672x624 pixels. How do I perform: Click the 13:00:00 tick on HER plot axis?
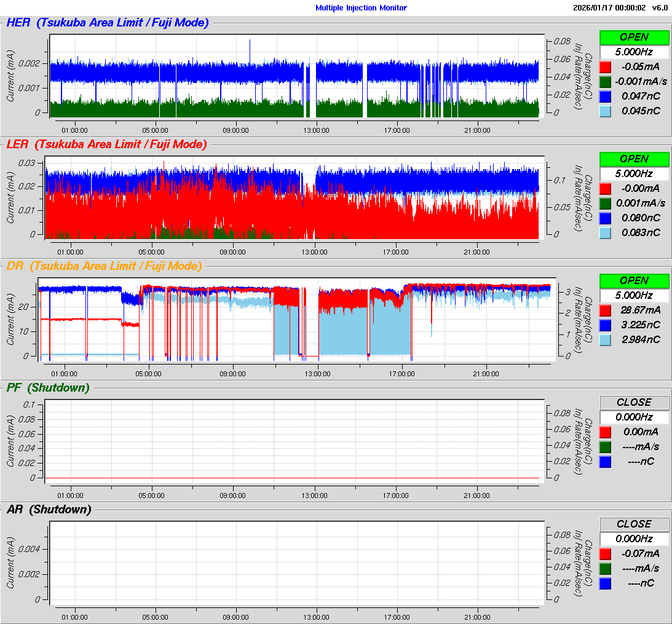click(316, 130)
